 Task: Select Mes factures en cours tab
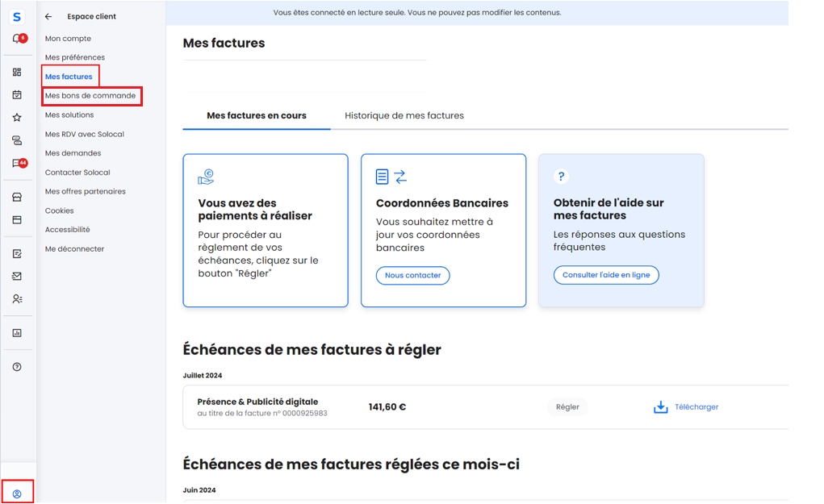click(x=257, y=115)
